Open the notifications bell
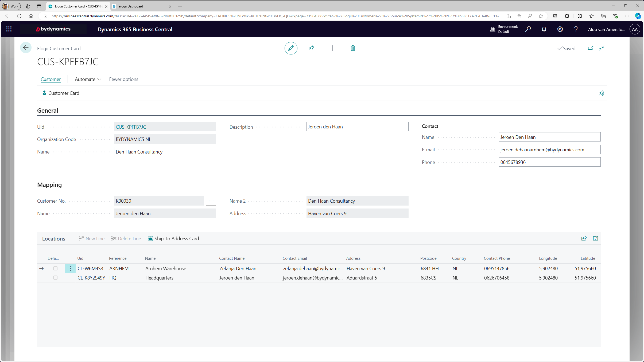This screenshot has height=362, width=644. (x=544, y=29)
